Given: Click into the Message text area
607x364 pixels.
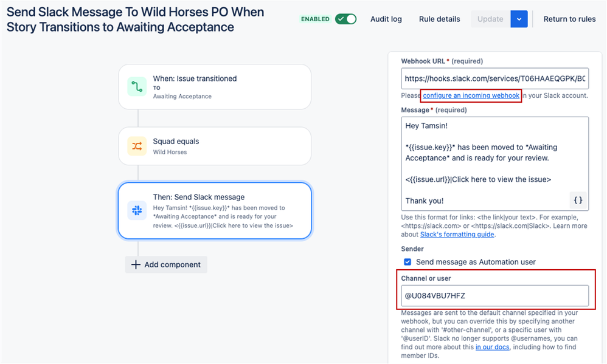Looking at the screenshot, I should click(x=494, y=163).
